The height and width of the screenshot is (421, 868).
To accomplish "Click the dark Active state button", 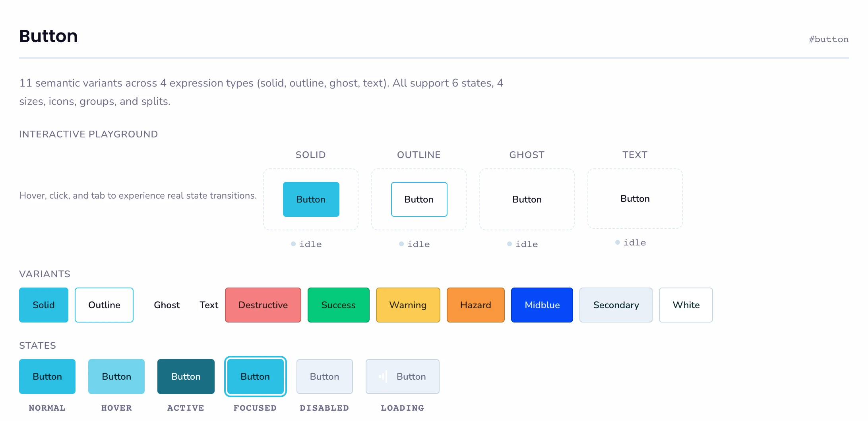I will pyautogui.click(x=186, y=377).
